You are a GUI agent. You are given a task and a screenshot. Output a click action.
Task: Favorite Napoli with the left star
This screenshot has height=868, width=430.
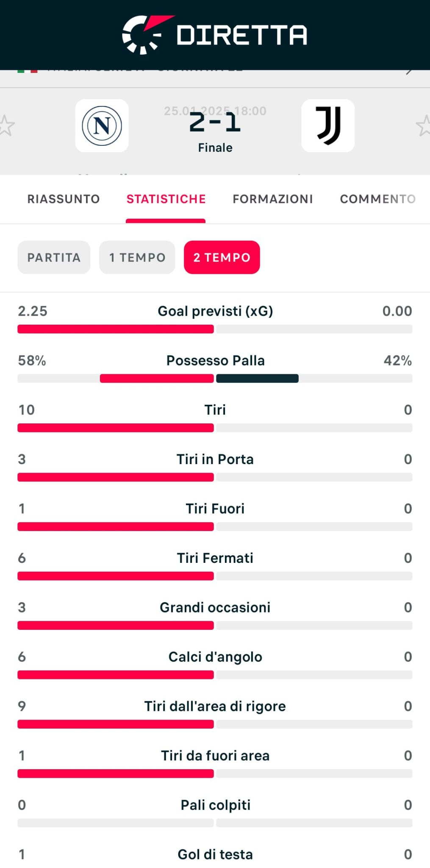click(6, 125)
